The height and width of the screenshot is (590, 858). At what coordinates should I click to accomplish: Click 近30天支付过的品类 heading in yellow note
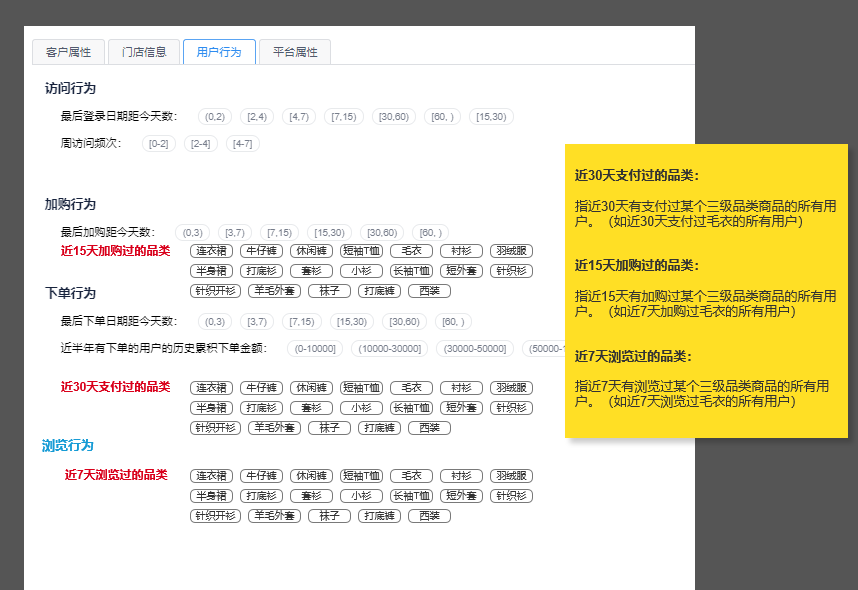point(636,176)
